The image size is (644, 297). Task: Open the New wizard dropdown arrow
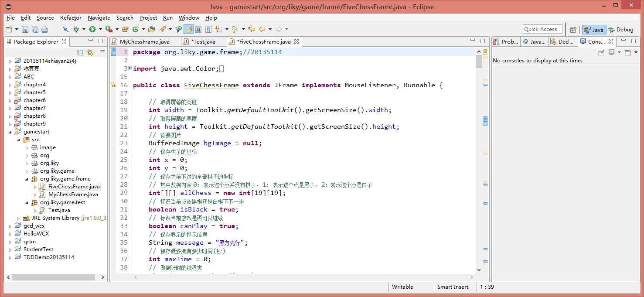[x=17, y=29]
